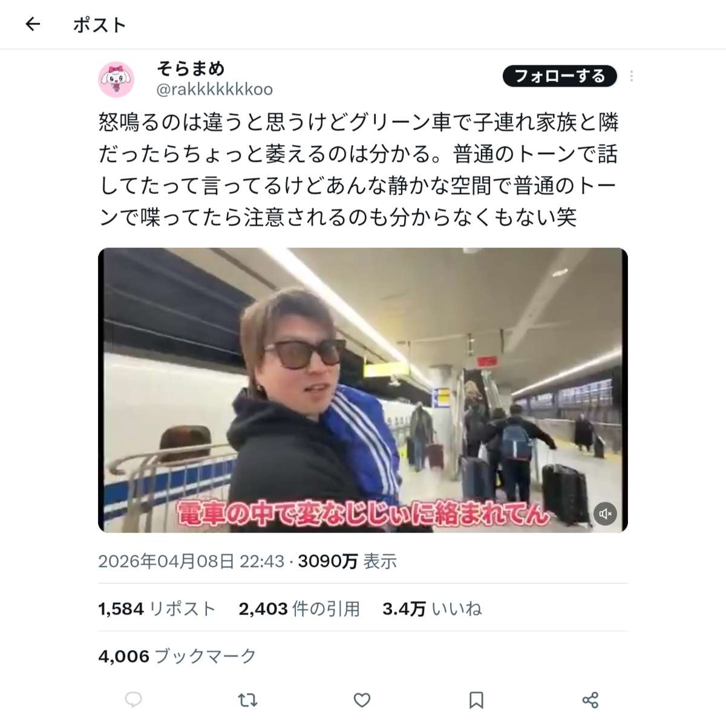Screen dimensions: 726x728
Task: Click the ポスト header title
Action: click(100, 25)
